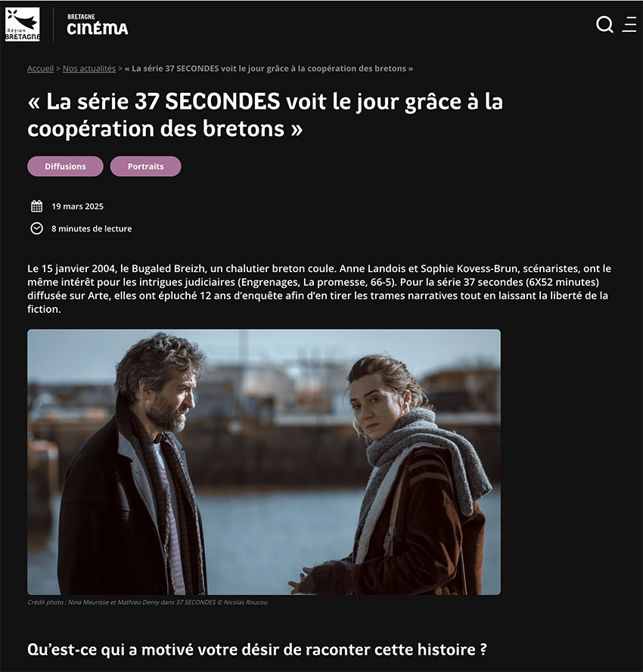Image resolution: width=643 pixels, height=672 pixels.
Task: Select the Diffusions tag
Action: coord(65,166)
